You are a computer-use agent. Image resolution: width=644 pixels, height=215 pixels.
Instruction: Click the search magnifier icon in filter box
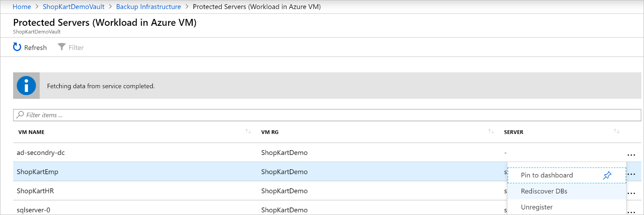(20, 115)
